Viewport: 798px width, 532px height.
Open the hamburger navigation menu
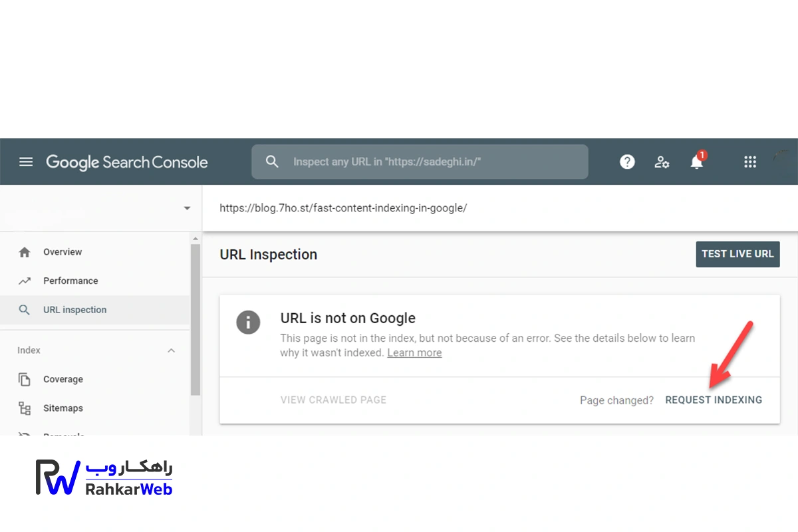pyautogui.click(x=26, y=162)
